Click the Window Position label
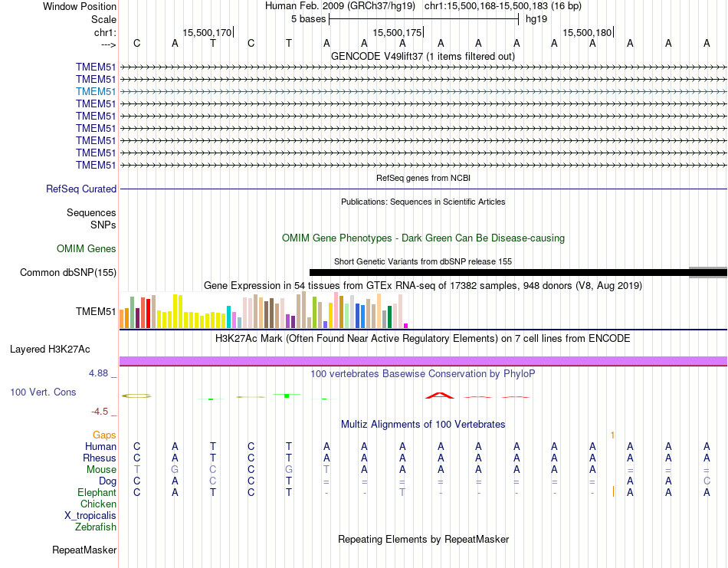The image size is (728, 568). pos(80,6)
